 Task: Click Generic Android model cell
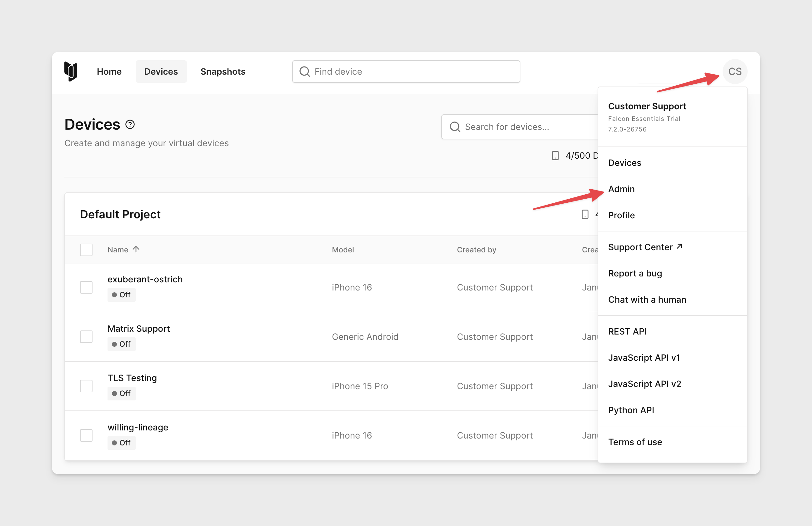point(365,337)
